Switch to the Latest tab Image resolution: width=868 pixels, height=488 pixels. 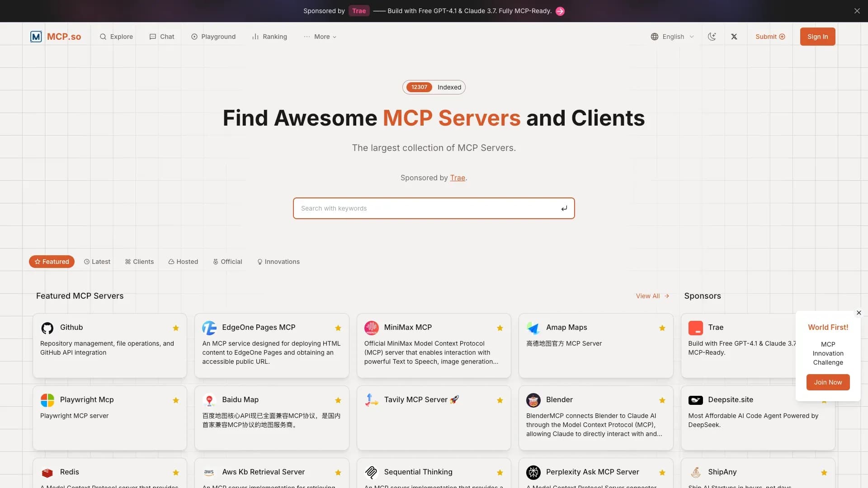click(97, 262)
